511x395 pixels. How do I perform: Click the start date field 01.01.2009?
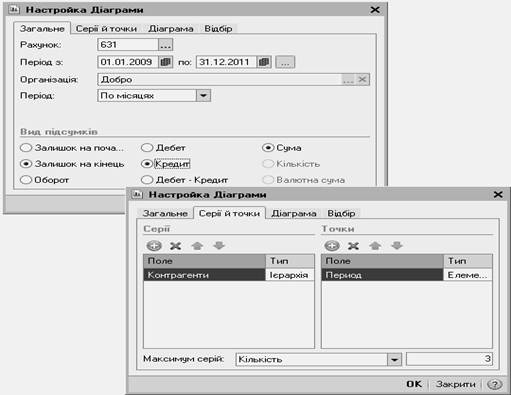click(128, 62)
